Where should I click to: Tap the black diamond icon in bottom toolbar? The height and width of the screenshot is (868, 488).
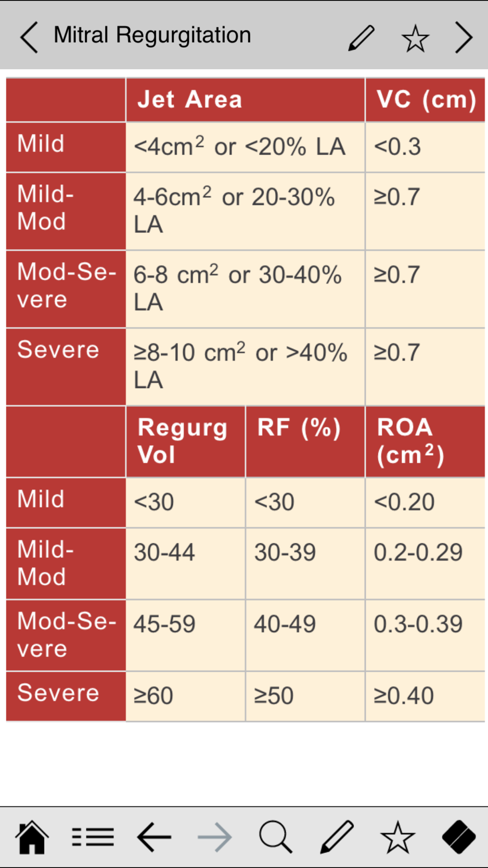pos(459,837)
